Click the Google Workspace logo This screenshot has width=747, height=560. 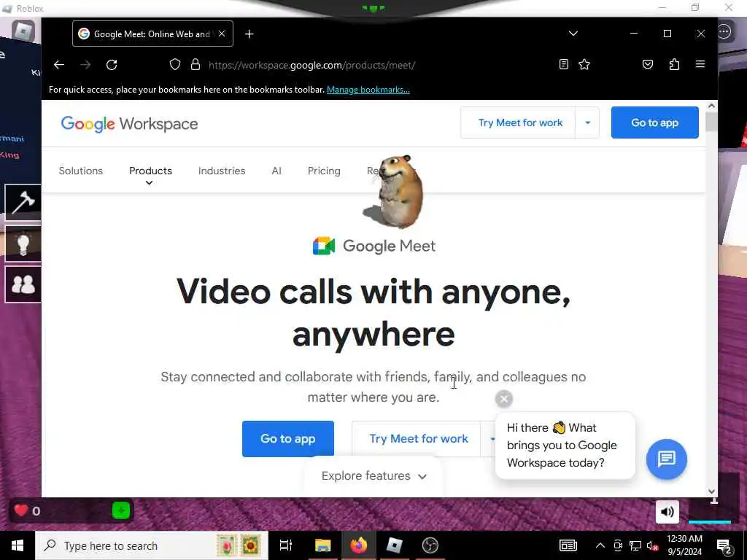coord(129,124)
